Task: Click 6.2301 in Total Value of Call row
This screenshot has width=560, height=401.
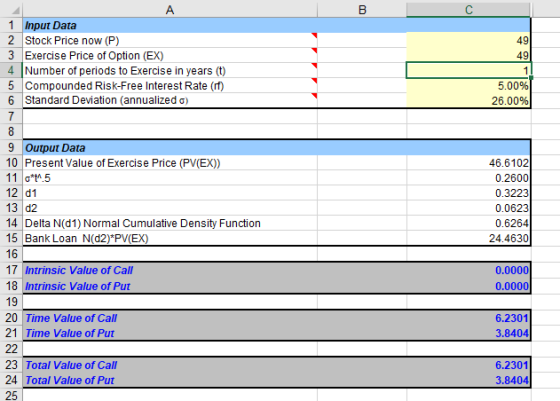Action: pos(469,365)
